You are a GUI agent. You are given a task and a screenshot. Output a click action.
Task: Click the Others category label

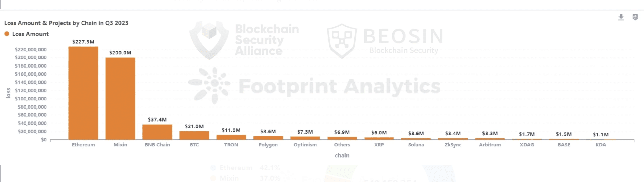click(342, 145)
